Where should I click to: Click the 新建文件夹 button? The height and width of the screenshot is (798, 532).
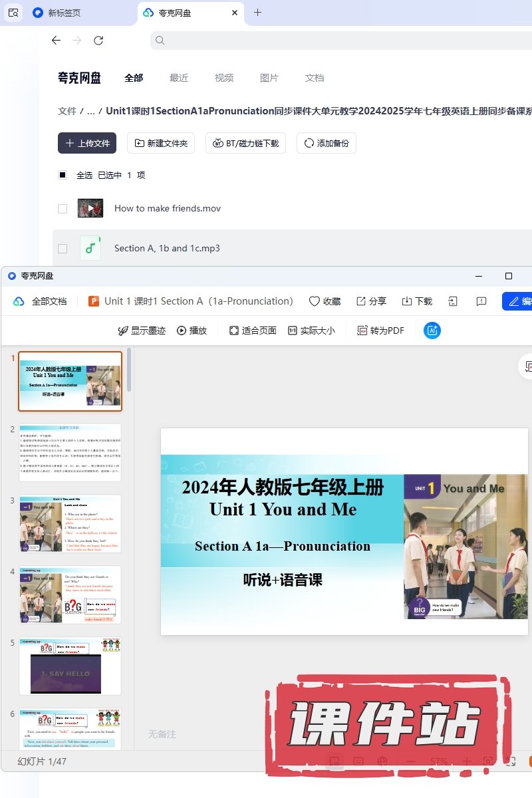point(161,143)
